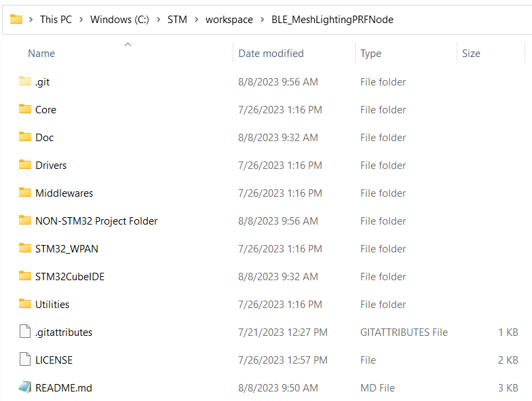Expand the chevron after Windows (C:)
Image resolution: width=532 pixels, height=401 pixels.
[159, 20]
